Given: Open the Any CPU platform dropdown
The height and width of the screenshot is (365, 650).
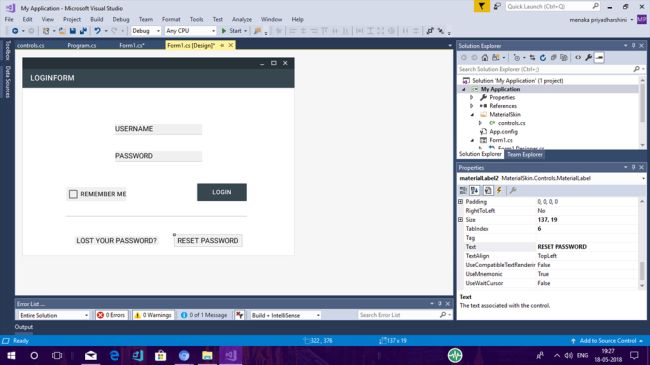Looking at the screenshot, I should point(190,31).
